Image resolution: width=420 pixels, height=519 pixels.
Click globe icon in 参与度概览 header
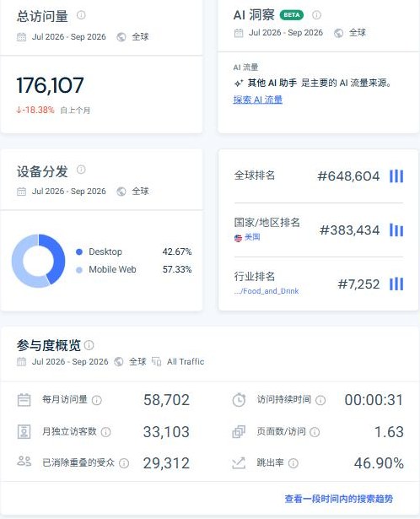(x=119, y=362)
